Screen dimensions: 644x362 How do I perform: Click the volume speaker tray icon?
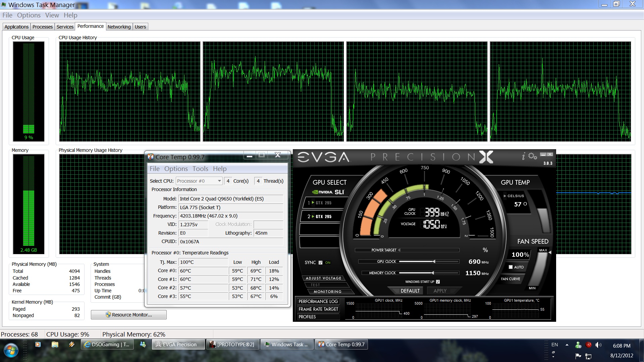point(598,345)
